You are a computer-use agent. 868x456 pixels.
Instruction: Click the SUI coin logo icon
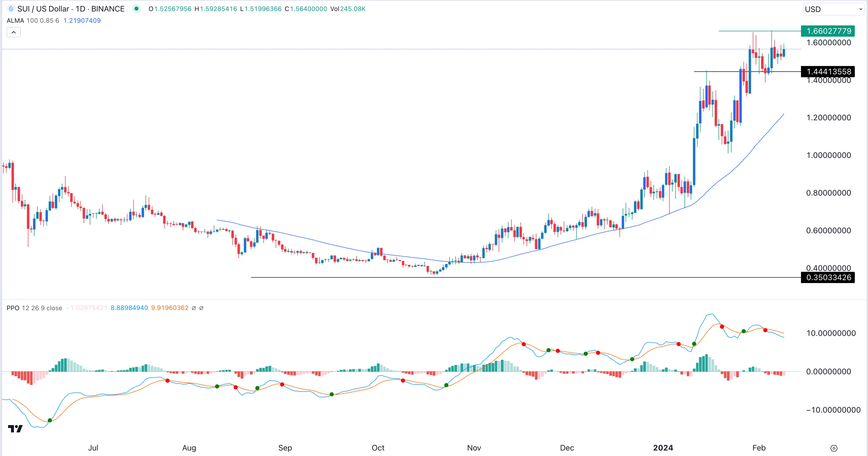11,8
